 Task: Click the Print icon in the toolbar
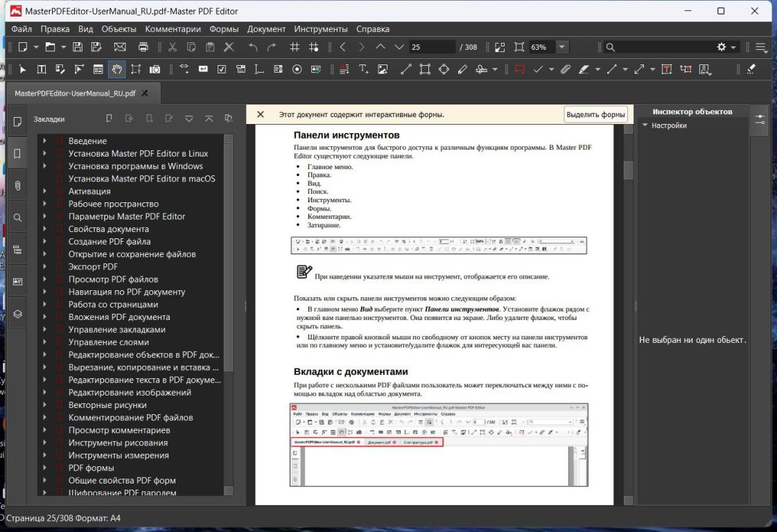(x=143, y=47)
